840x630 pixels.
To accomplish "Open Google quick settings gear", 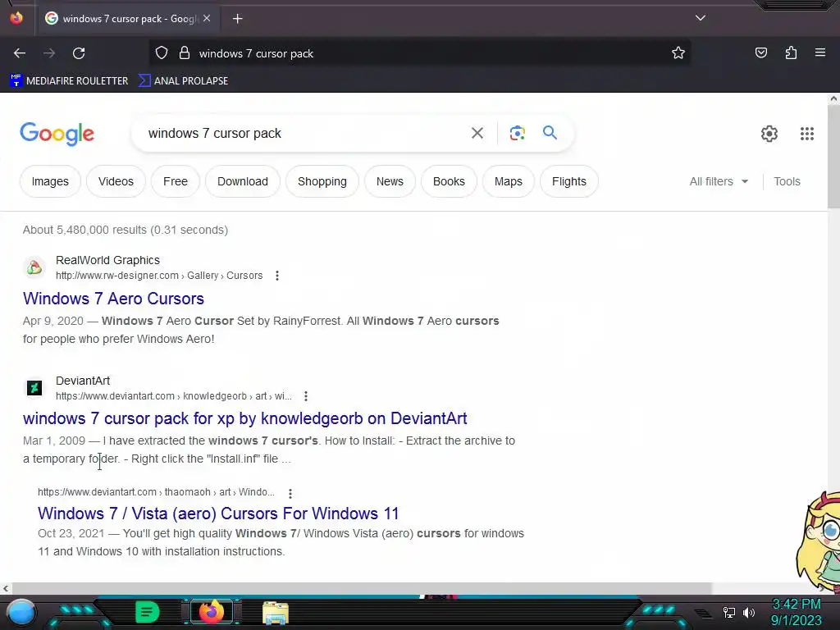I will tap(769, 134).
